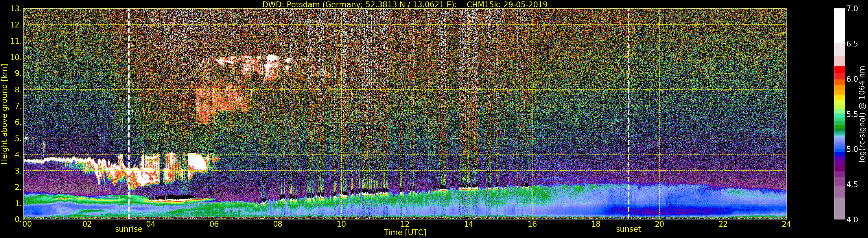Click the x-axis tick label '04'
868x238 pixels.
point(151,224)
